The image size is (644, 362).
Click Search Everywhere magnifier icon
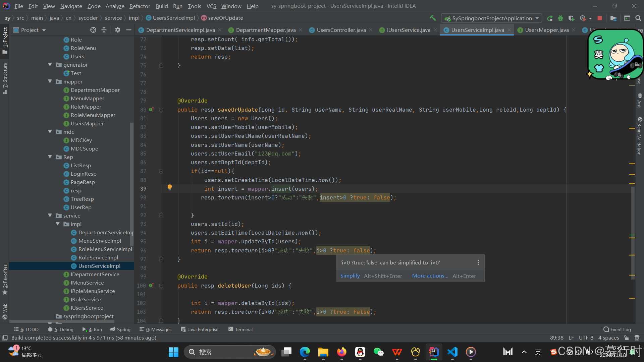click(x=638, y=18)
